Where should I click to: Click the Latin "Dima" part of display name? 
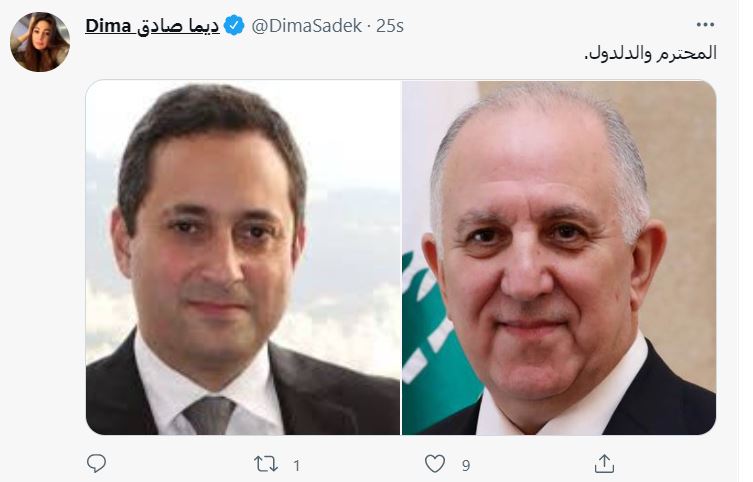coord(108,26)
